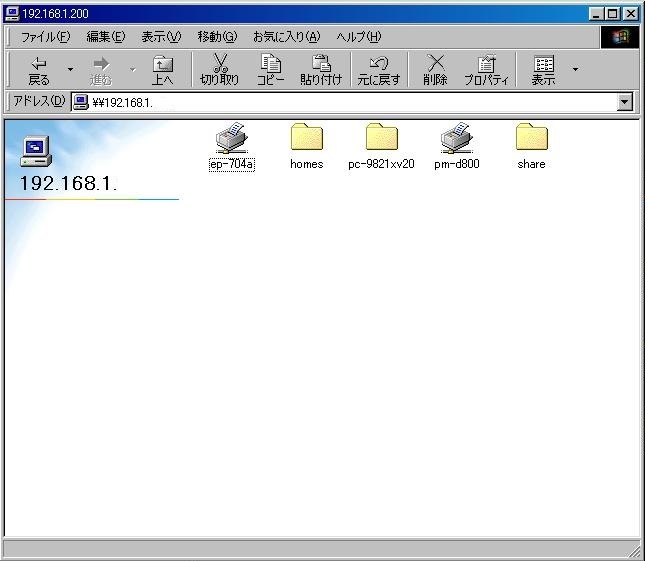Click the Up (上へ) folder button

point(162,70)
